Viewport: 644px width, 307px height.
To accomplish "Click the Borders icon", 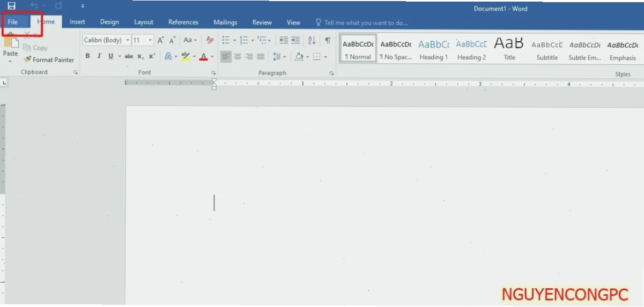I will click(316, 56).
